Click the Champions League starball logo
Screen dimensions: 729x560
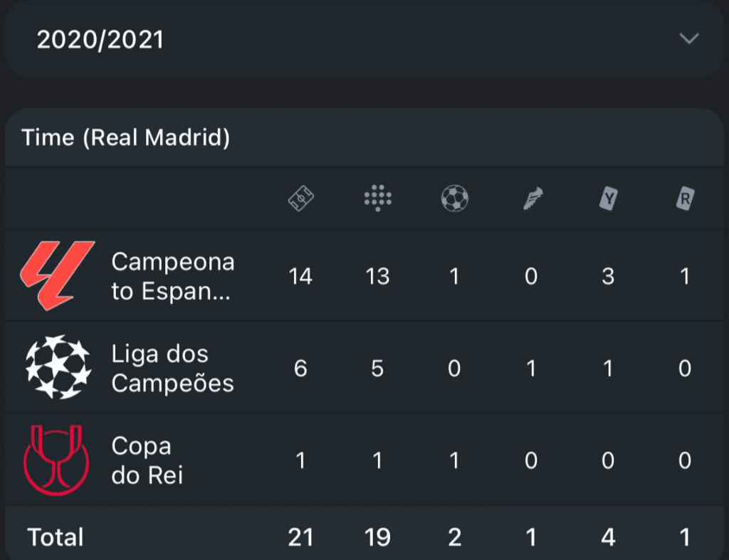58,367
